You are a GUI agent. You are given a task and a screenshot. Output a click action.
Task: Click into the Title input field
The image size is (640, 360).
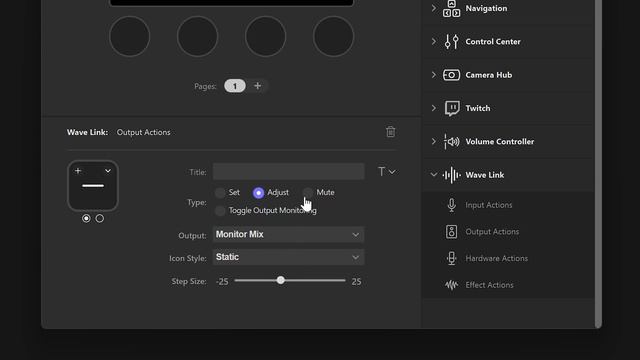(288, 172)
